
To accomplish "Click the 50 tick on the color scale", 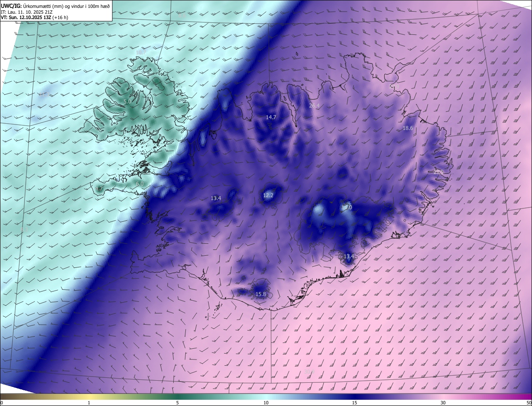I will click(529, 403).
